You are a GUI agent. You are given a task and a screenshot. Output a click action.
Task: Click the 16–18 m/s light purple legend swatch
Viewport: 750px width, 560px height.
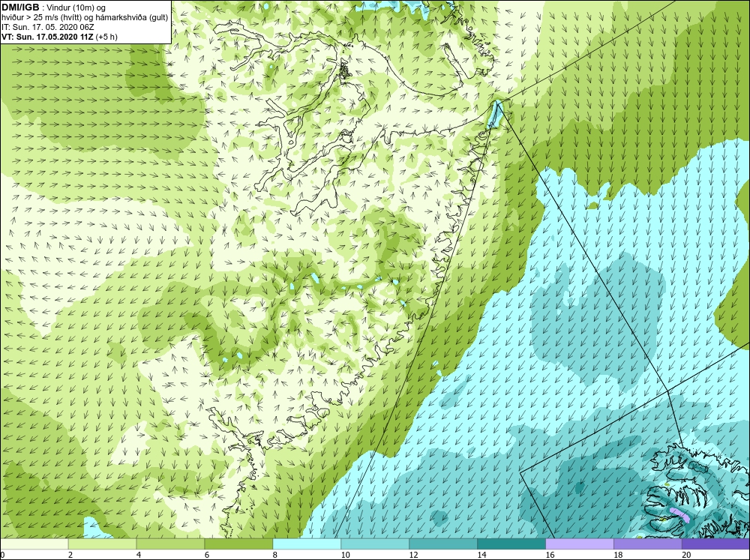click(x=579, y=544)
